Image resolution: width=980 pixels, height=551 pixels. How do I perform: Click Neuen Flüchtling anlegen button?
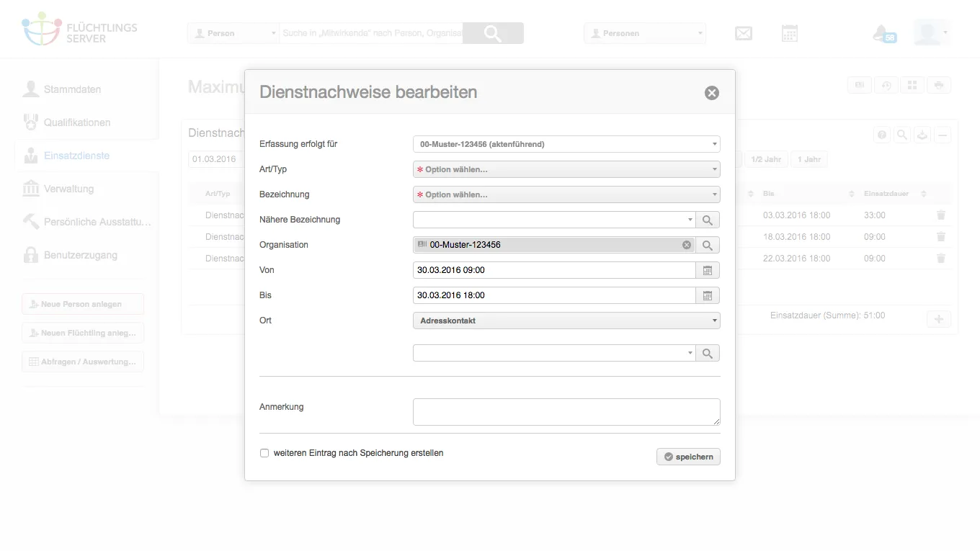(x=83, y=333)
